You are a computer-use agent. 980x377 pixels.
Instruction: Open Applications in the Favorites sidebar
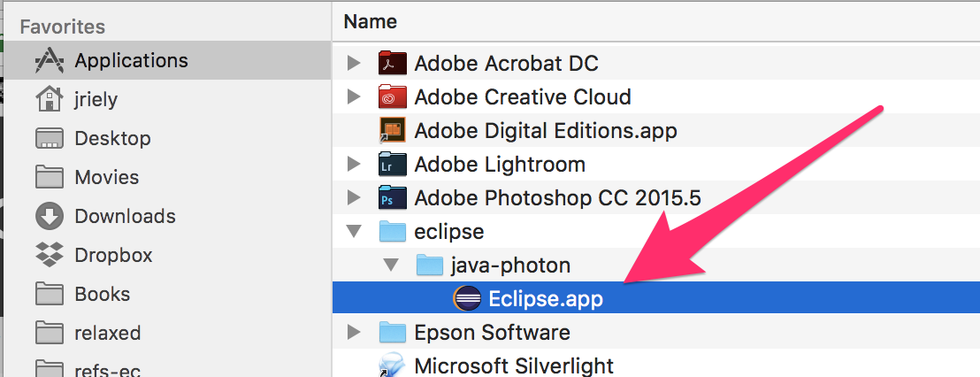[131, 61]
